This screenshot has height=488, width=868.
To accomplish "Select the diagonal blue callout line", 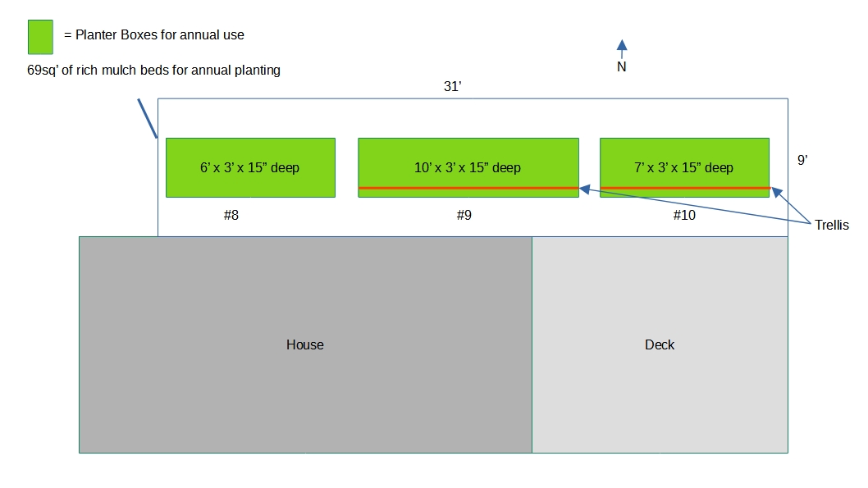I will 147,119.
